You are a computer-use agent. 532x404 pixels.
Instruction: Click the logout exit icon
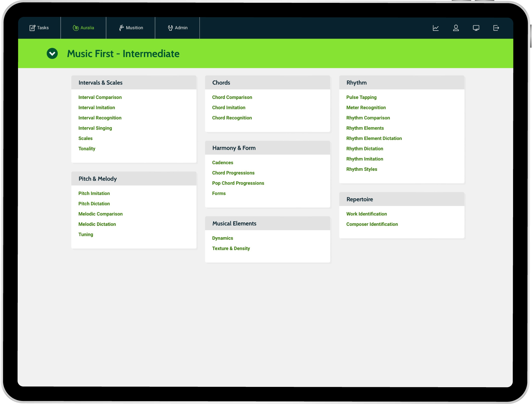coord(496,28)
